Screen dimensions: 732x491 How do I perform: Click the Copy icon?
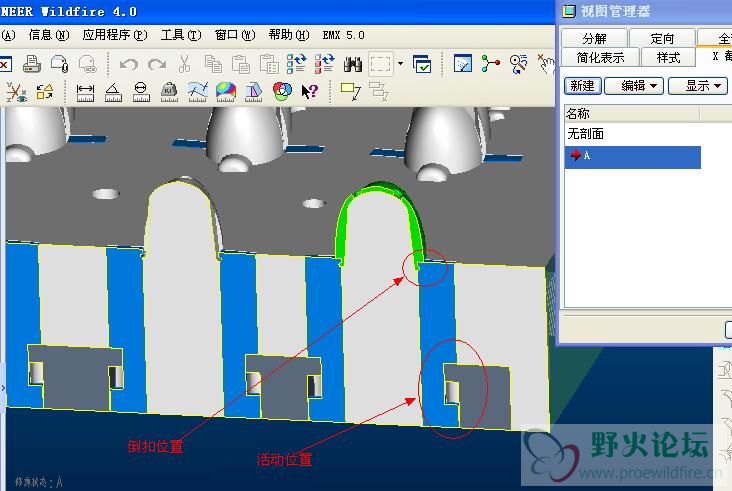[213, 64]
